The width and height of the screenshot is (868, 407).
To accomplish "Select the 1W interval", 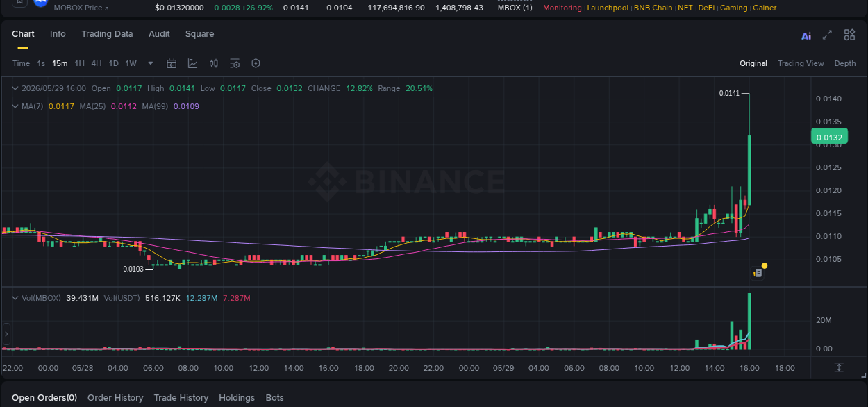I will (131, 63).
